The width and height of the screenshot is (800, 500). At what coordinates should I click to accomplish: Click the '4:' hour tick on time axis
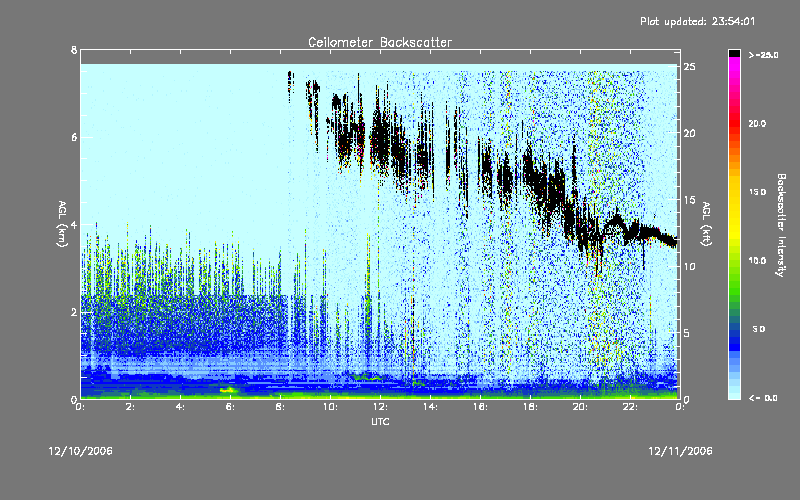(180, 407)
